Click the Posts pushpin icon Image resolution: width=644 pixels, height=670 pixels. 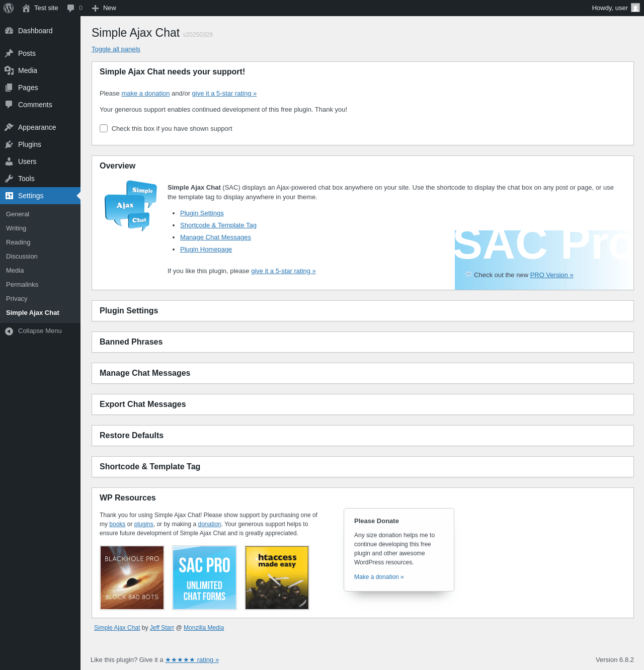click(9, 53)
